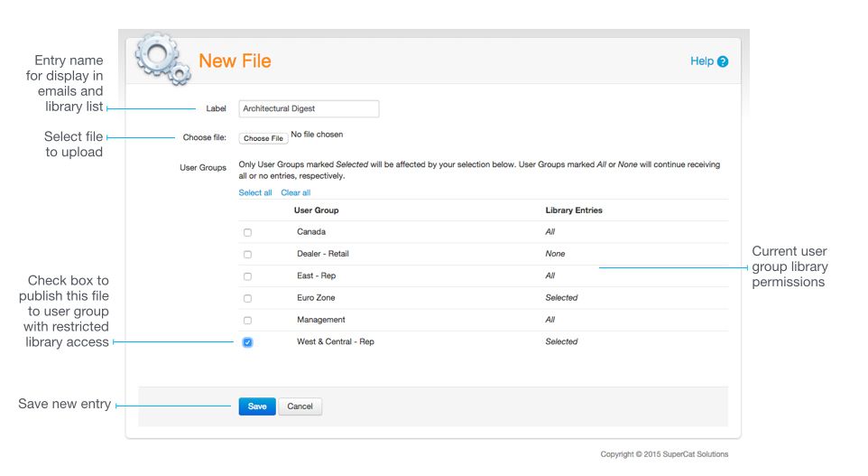Check the Canada user group checkbox
The width and height of the screenshot is (868, 476).
click(247, 232)
